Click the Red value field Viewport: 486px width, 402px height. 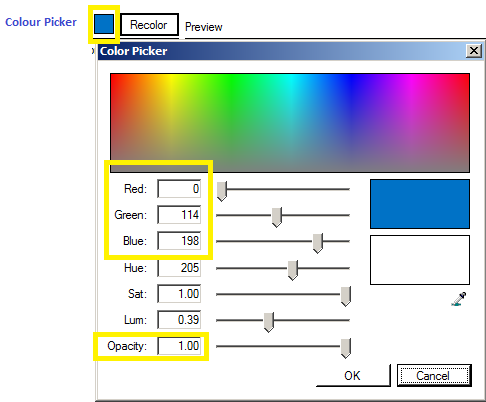coord(179,189)
